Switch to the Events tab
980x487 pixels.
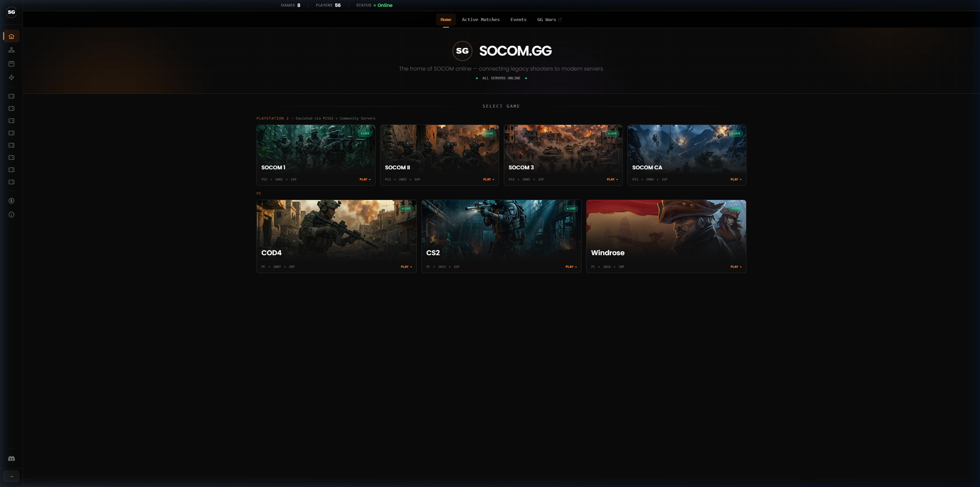[518, 20]
